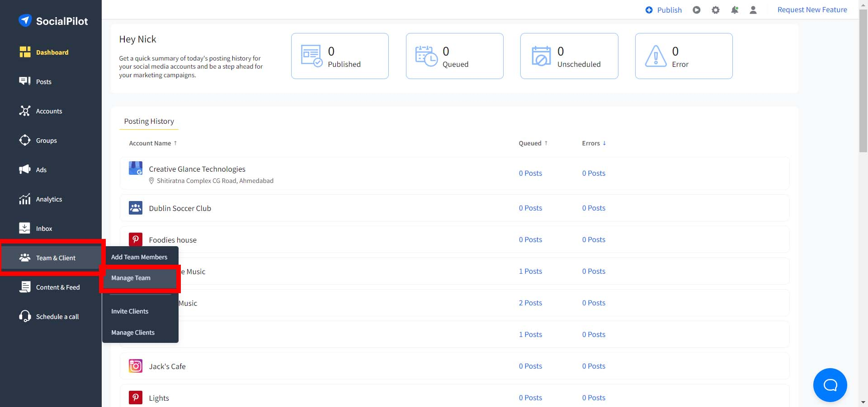Click the Publish plus icon
This screenshot has height=407, width=868.
coord(649,10)
